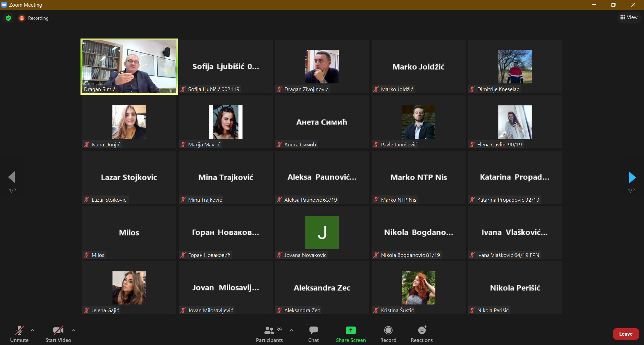Click muted mic icon beside Lazar Stojkovic label
Image resolution: width=644 pixels, height=345 pixels.
[87, 200]
